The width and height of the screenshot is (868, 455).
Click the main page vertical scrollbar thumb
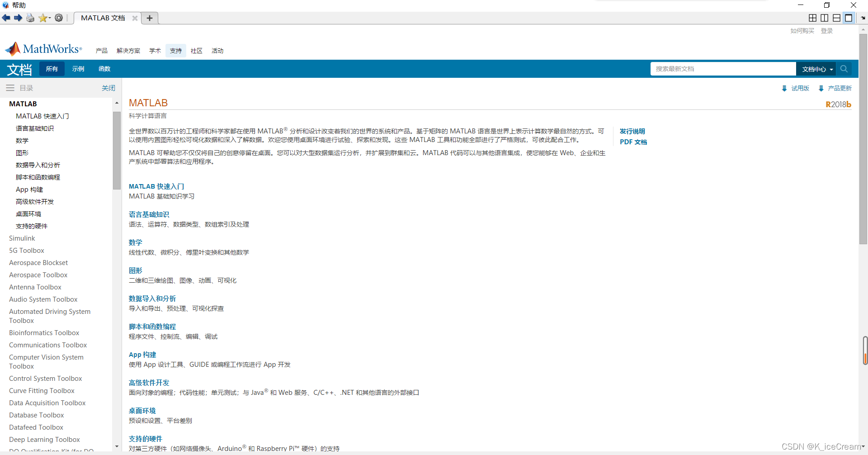[x=863, y=139]
